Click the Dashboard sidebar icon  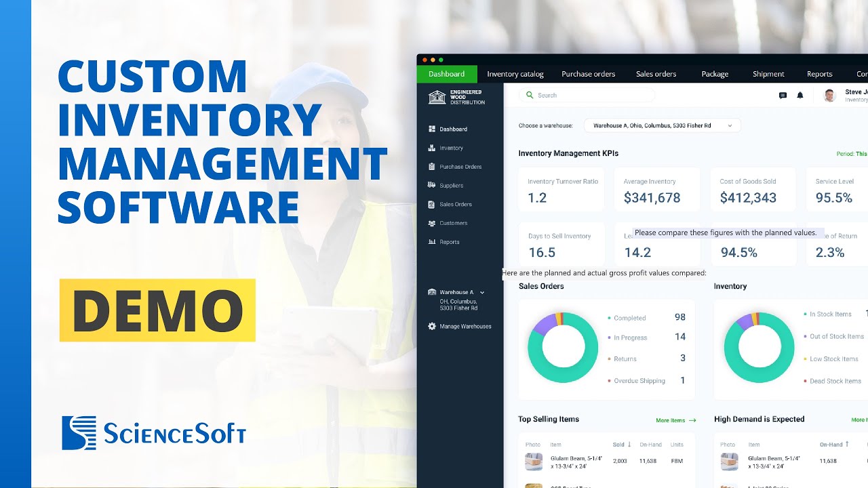pos(432,129)
